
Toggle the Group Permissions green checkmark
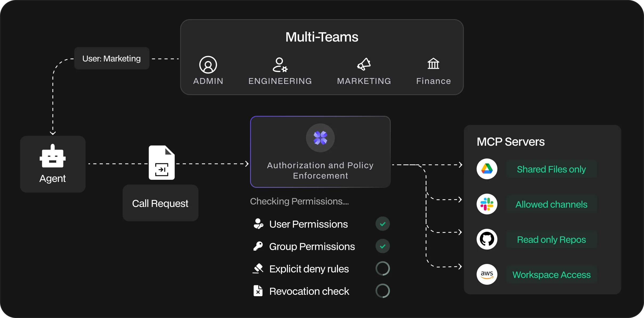point(383,246)
